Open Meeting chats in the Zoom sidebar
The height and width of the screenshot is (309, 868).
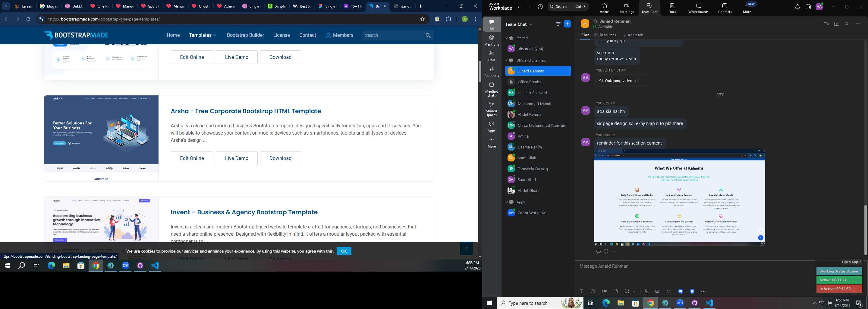click(x=492, y=89)
